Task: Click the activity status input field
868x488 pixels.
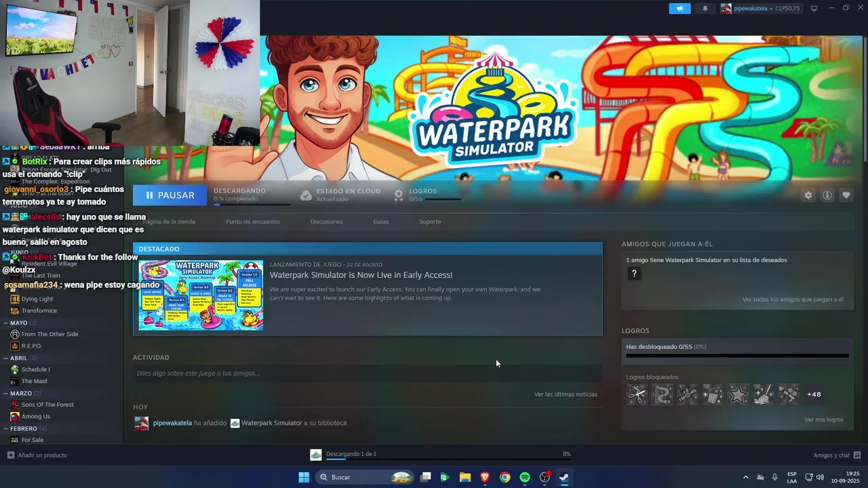Action: click(x=368, y=373)
